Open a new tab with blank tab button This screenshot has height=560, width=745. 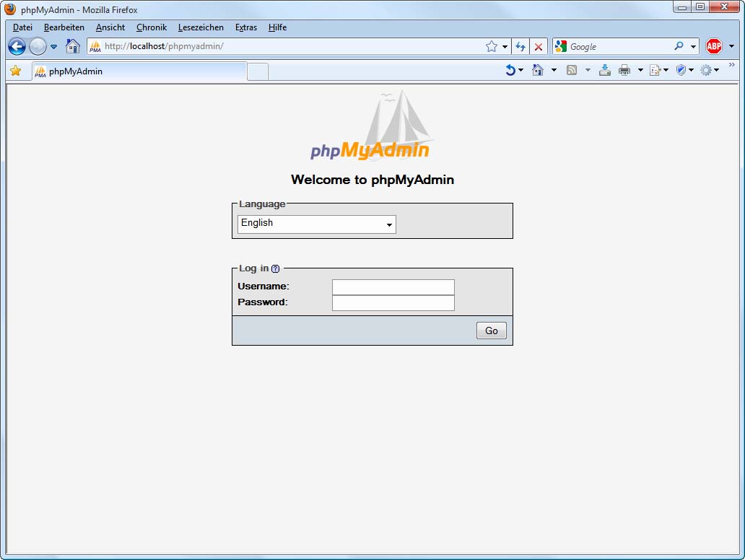tap(258, 71)
